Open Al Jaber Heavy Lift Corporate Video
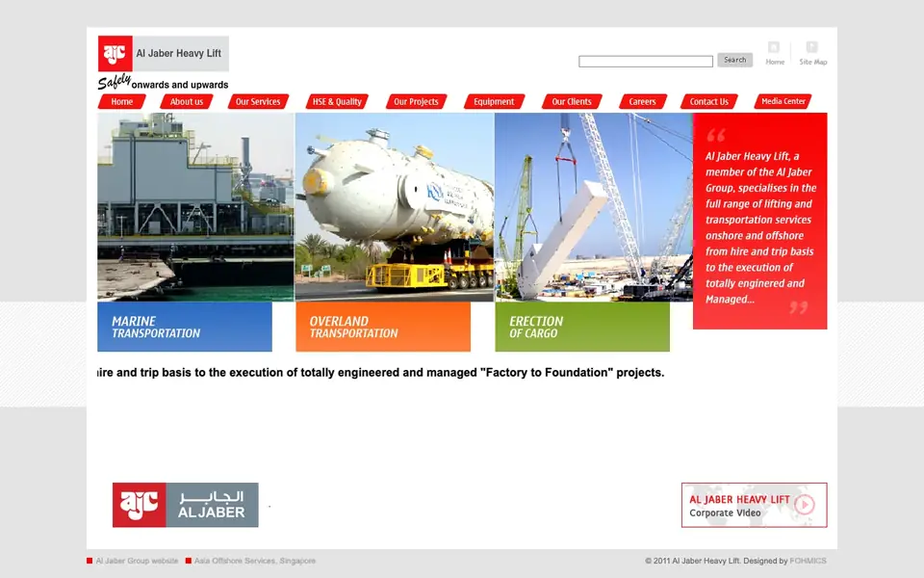Viewport: 924px width, 578px height. click(755, 505)
